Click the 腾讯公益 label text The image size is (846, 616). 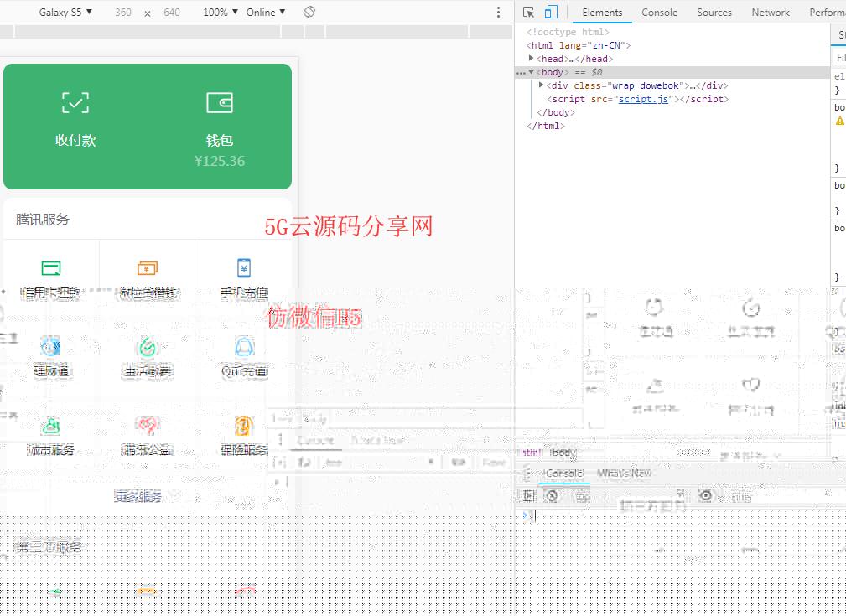148,449
